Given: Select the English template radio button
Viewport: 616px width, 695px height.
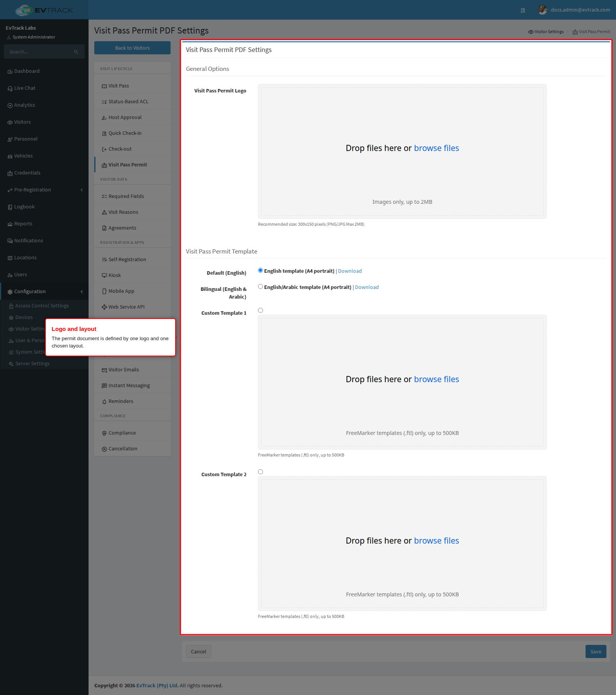Looking at the screenshot, I should 260,270.
